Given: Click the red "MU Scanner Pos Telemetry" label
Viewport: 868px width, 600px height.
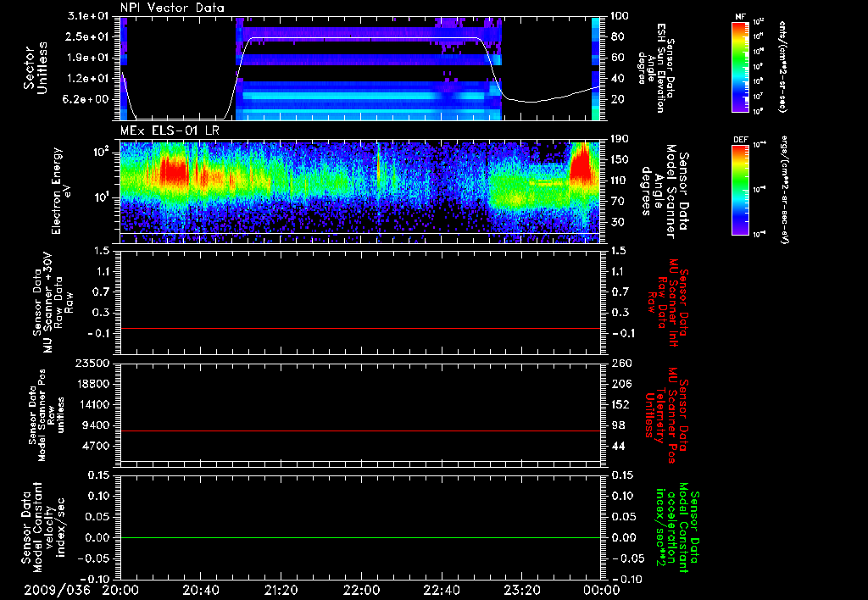Looking at the screenshot, I should coord(668,415).
